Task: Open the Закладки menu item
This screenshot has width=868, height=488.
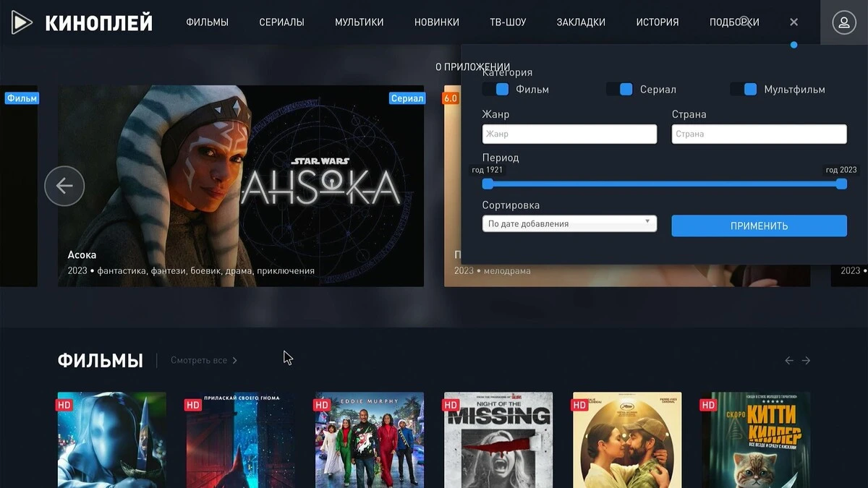Action: (581, 22)
